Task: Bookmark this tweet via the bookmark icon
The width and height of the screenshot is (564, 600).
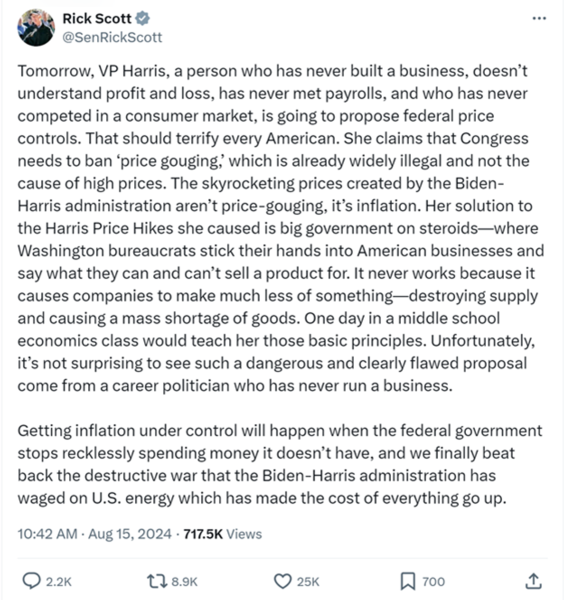Action: coord(408,581)
